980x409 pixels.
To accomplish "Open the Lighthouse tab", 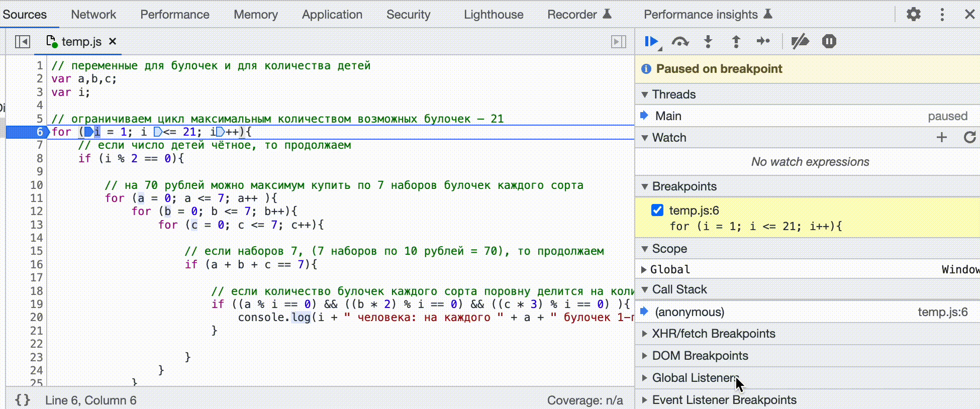I will pyautogui.click(x=493, y=15).
